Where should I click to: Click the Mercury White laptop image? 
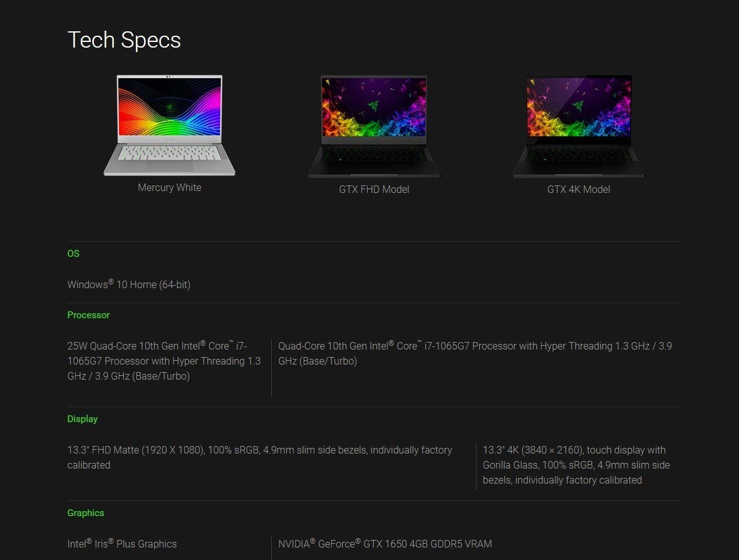169,125
